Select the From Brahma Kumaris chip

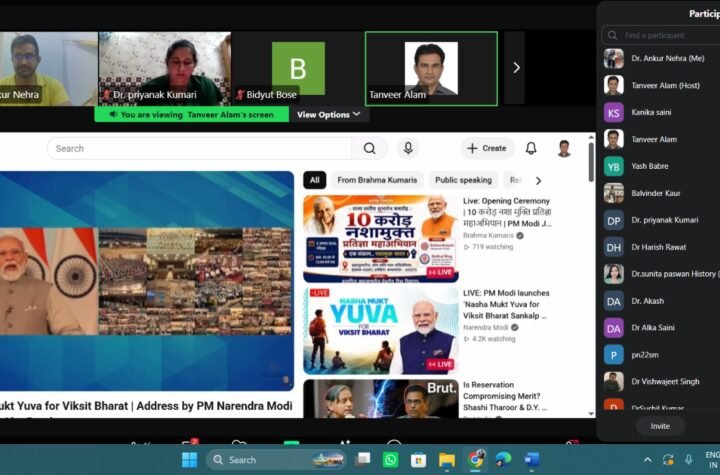[x=377, y=180]
